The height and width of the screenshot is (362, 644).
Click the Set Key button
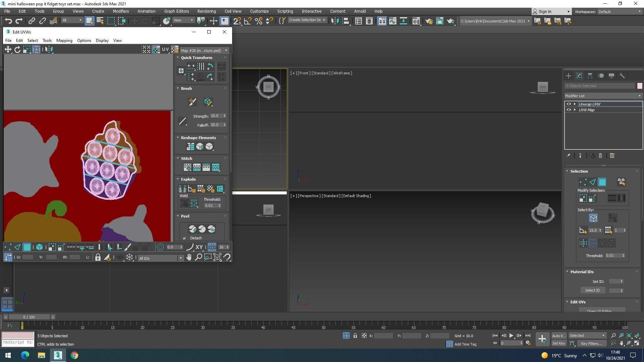pyautogui.click(x=558, y=343)
